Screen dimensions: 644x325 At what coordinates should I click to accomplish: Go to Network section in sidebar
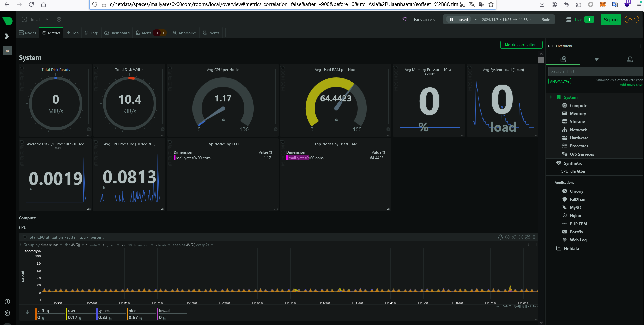click(578, 130)
